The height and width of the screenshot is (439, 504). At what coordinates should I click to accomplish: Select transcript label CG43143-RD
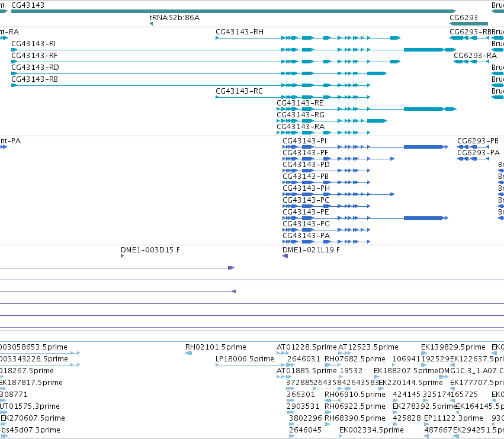coord(36,68)
